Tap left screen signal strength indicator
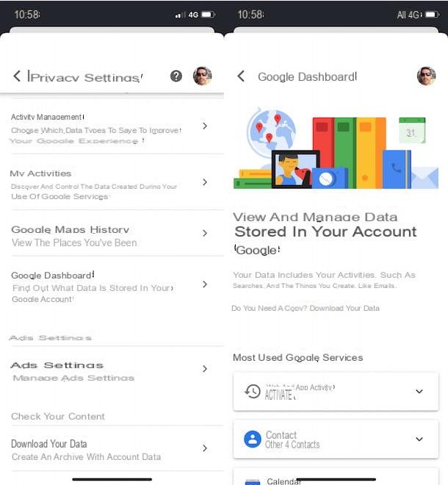Screen dimensions: 448x485 [180, 15]
